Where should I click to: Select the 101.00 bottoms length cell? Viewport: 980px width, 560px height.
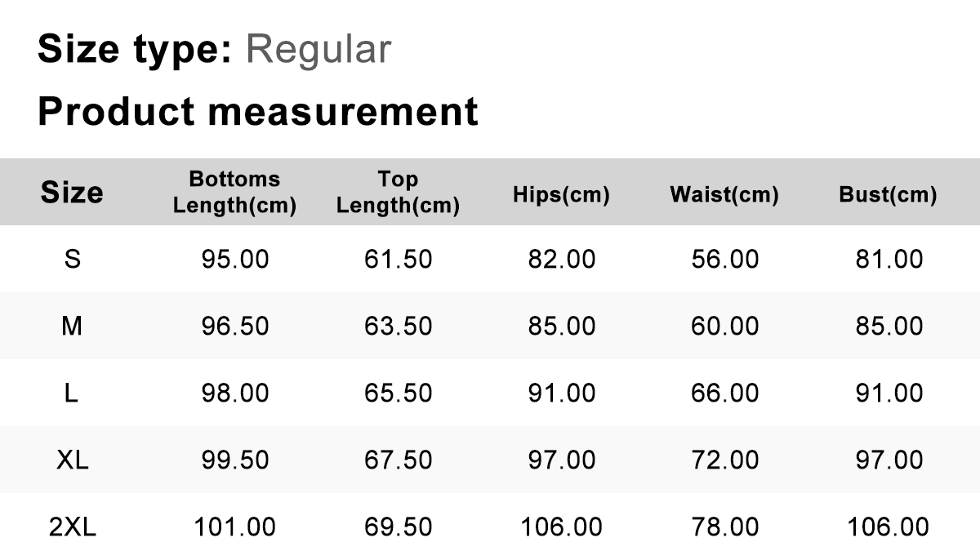[234, 527]
